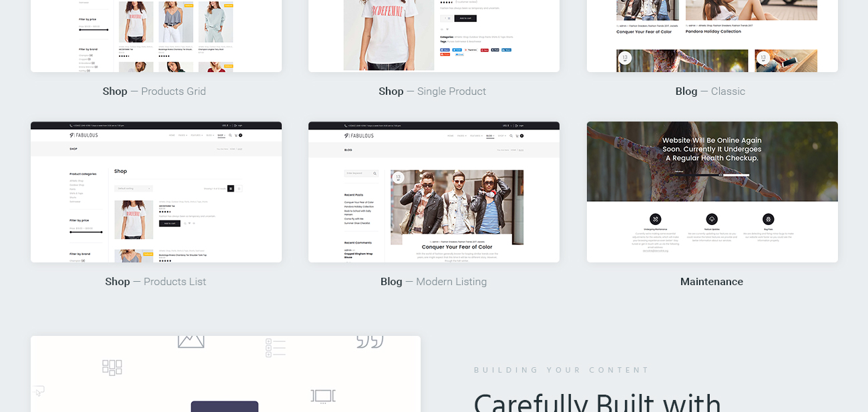
Task: Click the Bug Fixes icon in Maintenance preview
Action: [x=769, y=219]
